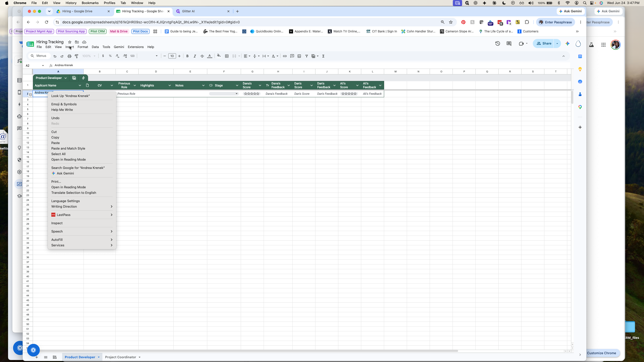Star the Hiring Tracking document
The height and width of the screenshot is (362, 644).
(70, 42)
